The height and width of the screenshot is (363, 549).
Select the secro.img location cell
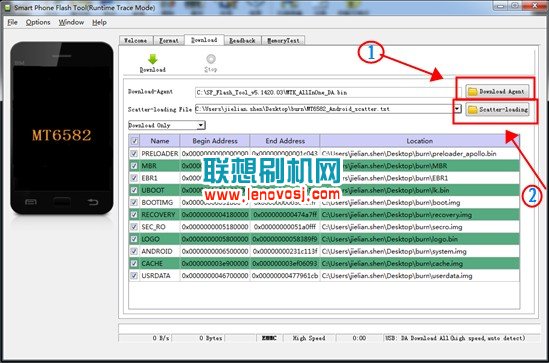point(419,227)
